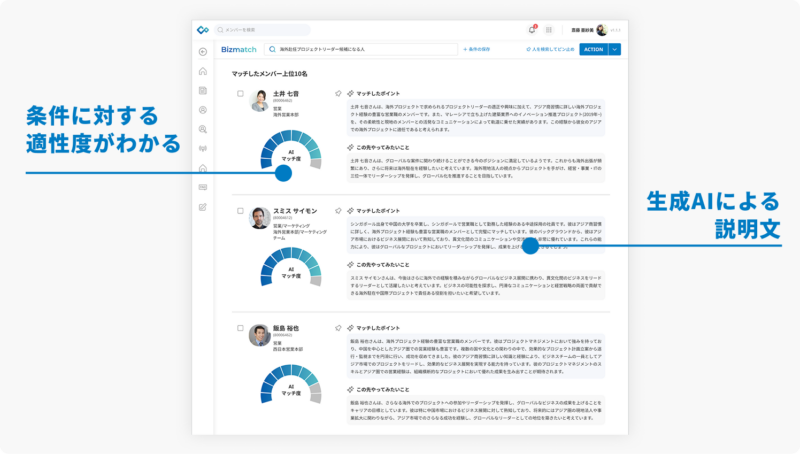800x454 pixels.
Task: Pin member スミス サイモン with pin icon
Action: tap(338, 211)
